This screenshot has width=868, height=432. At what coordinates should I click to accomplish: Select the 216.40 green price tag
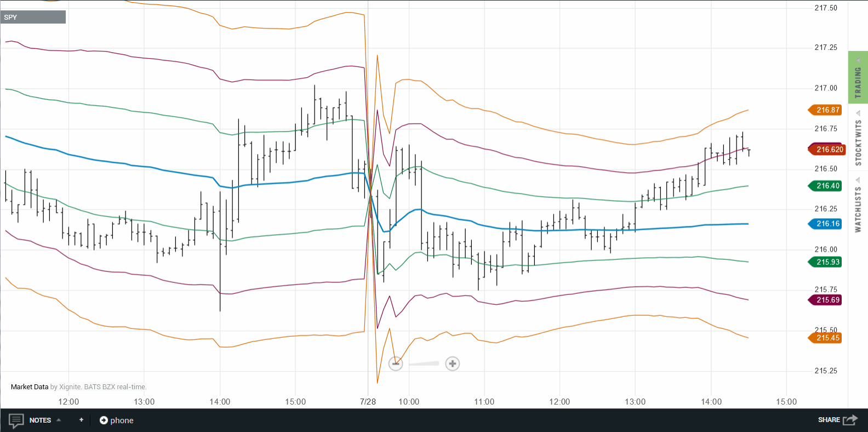click(825, 186)
